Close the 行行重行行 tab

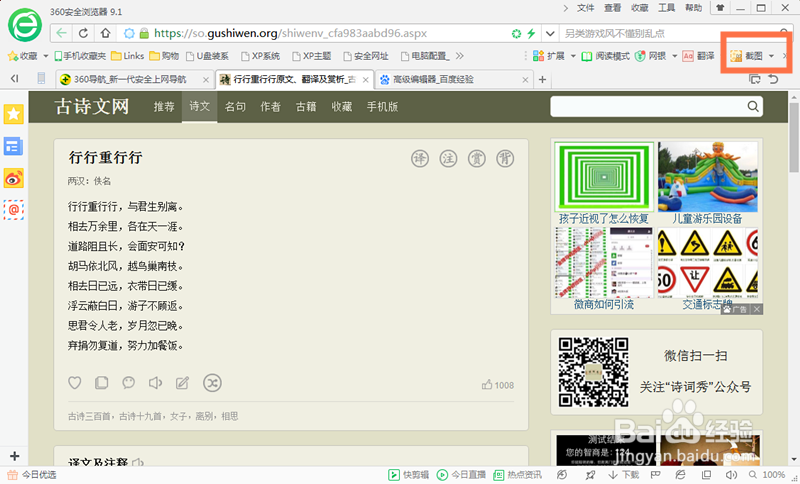coord(365,80)
